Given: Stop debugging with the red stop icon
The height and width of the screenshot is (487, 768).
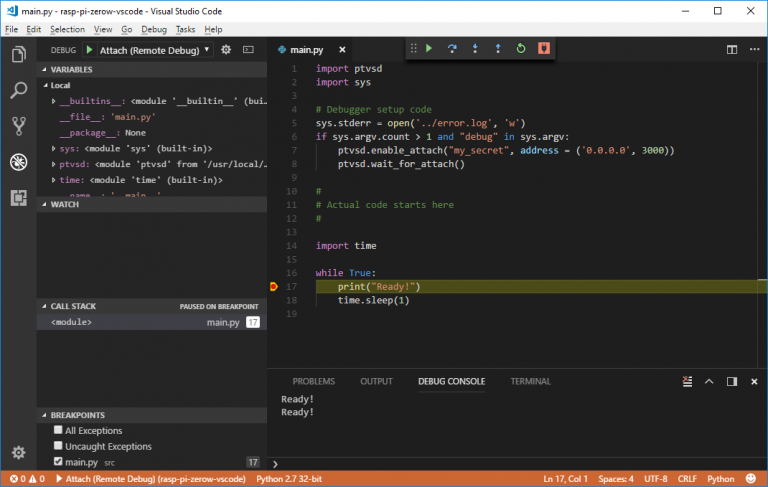Looking at the screenshot, I should (543, 48).
